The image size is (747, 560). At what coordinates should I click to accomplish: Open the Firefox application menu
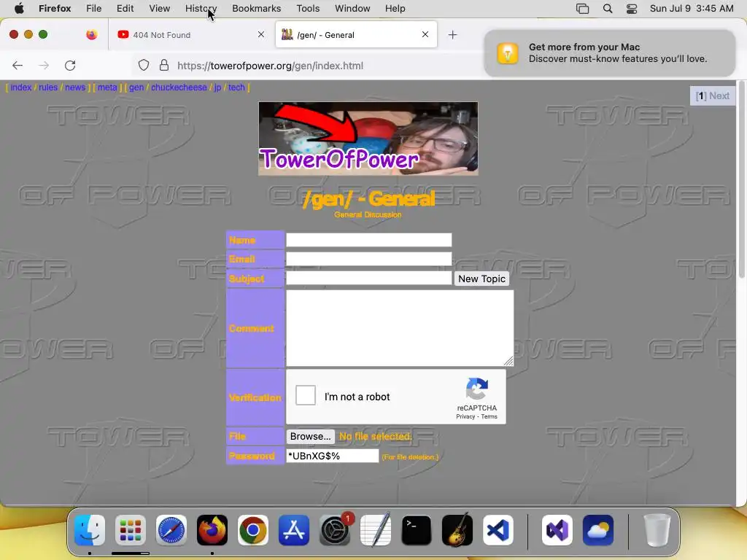point(55,9)
